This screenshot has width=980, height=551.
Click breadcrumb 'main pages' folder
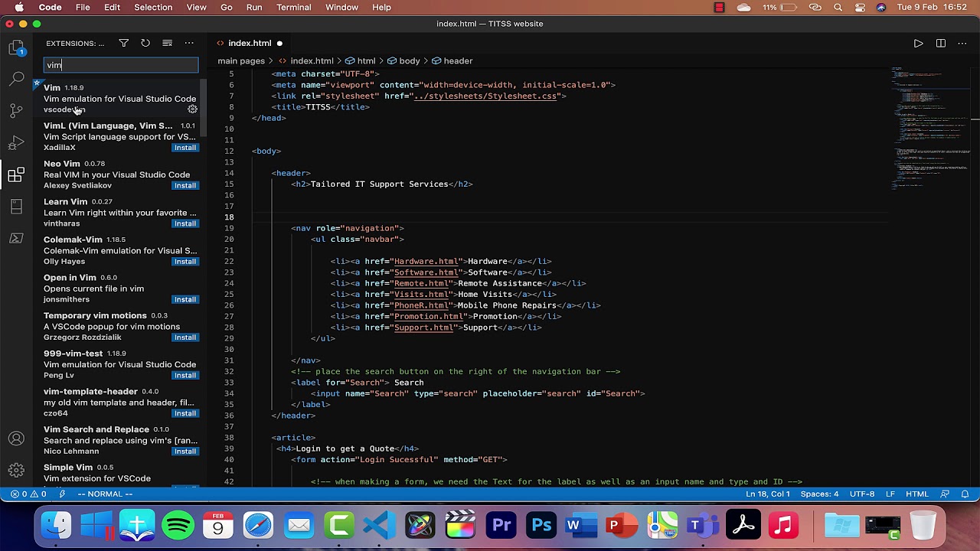tap(241, 61)
